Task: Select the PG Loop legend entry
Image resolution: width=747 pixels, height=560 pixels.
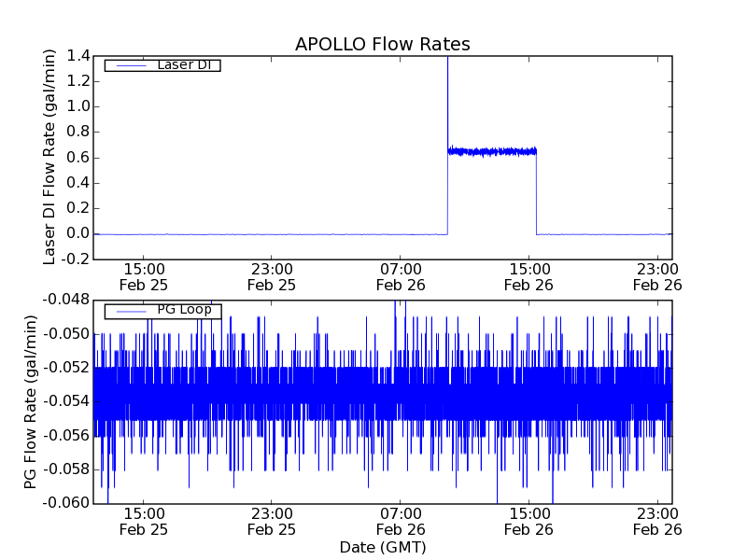Action: (184, 310)
